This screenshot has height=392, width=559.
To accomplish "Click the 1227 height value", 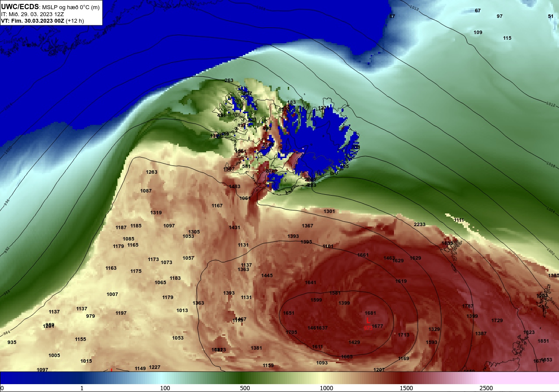I will click(x=155, y=367).
